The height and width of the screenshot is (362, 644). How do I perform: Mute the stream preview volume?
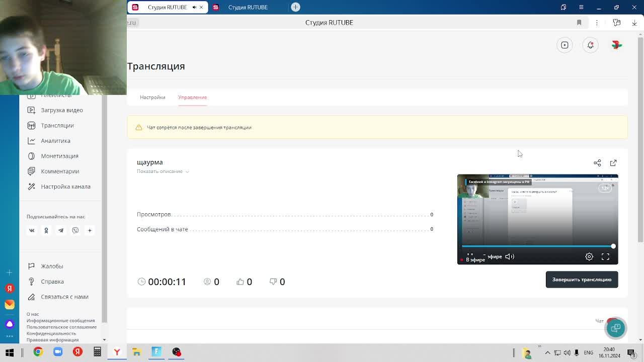coord(510,256)
